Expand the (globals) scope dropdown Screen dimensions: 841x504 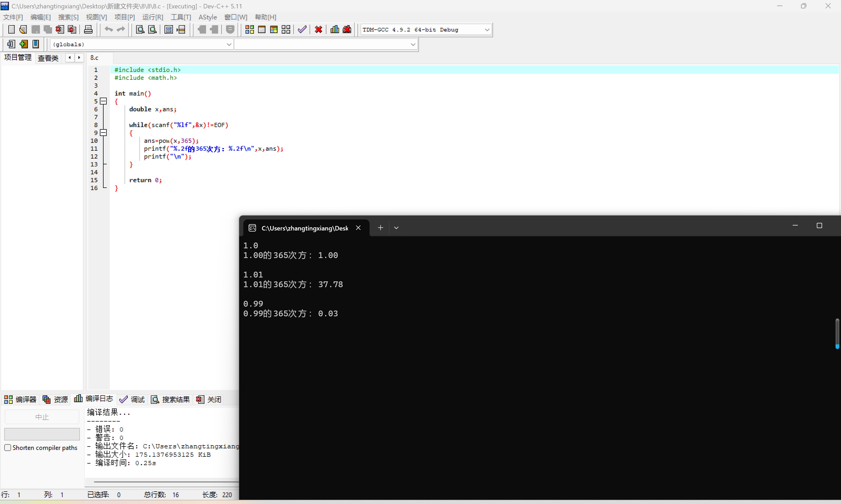(x=229, y=44)
